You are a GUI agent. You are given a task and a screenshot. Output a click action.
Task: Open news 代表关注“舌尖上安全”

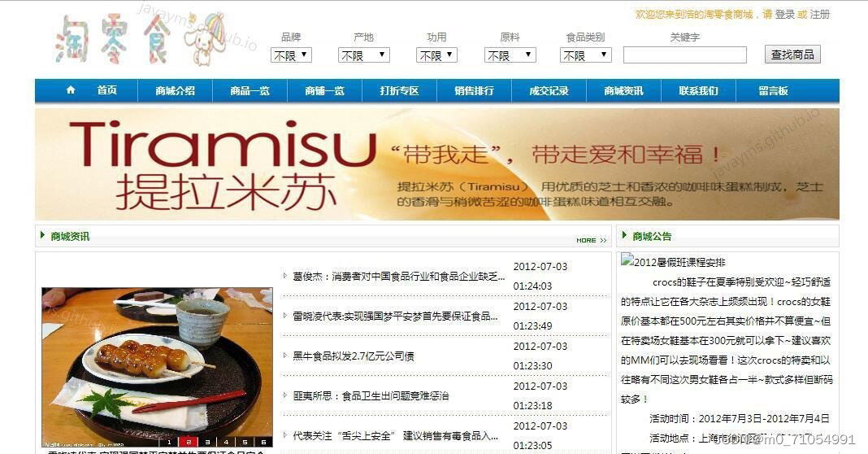point(395,436)
